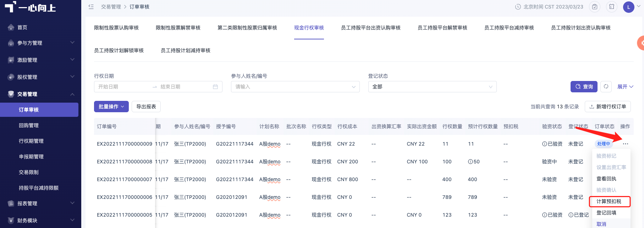Click the 报表管理 sidebar icon
The image size is (644, 228).
[x=11, y=203]
